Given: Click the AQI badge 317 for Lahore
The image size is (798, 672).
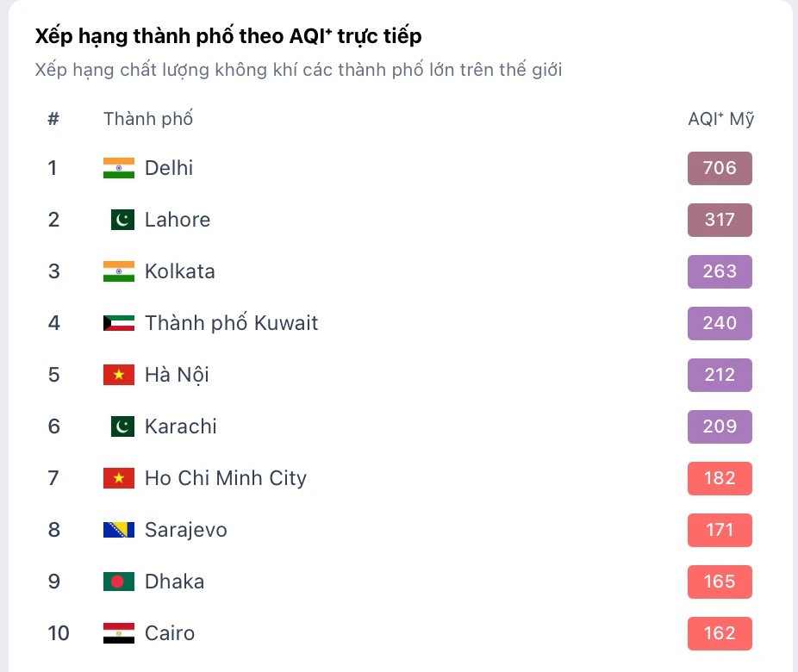Looking at the screenshot, I should [720, 220].
